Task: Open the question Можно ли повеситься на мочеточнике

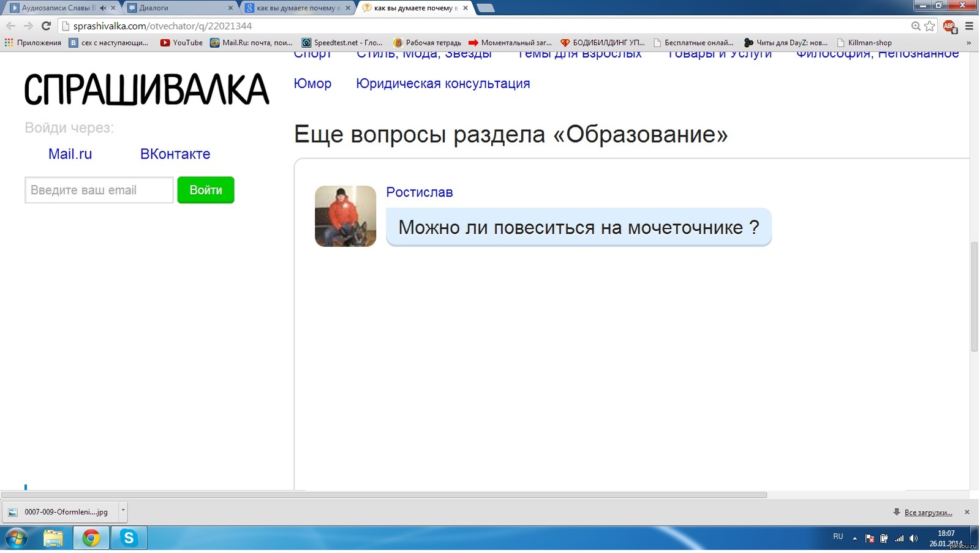Action: point(579,227)
